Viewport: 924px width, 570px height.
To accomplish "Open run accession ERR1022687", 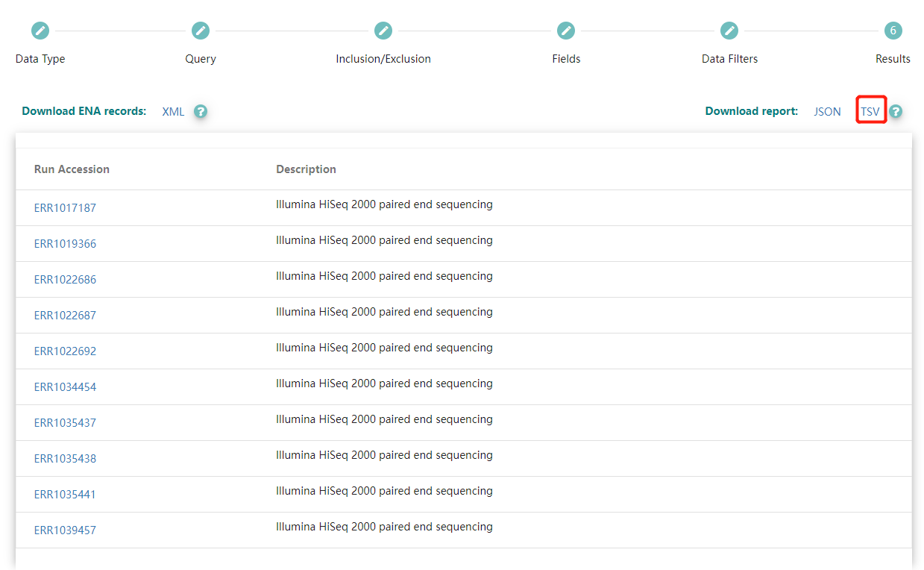I will (x=65, y=316).
